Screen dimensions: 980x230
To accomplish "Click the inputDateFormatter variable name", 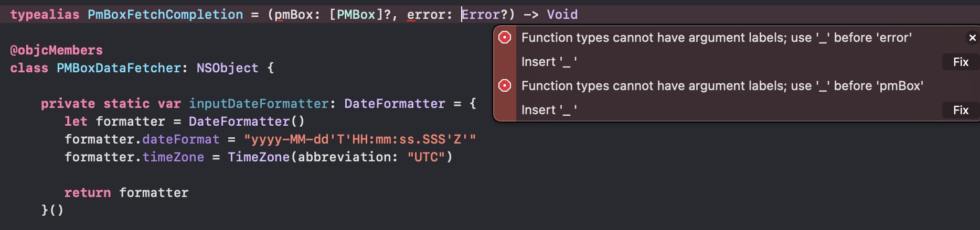I will point(259,104).
